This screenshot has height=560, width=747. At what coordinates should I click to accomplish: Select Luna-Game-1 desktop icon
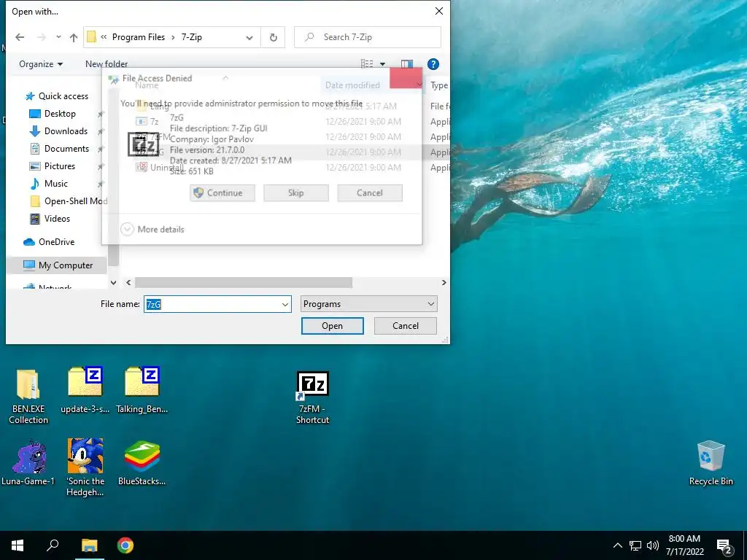coord(28,463)
